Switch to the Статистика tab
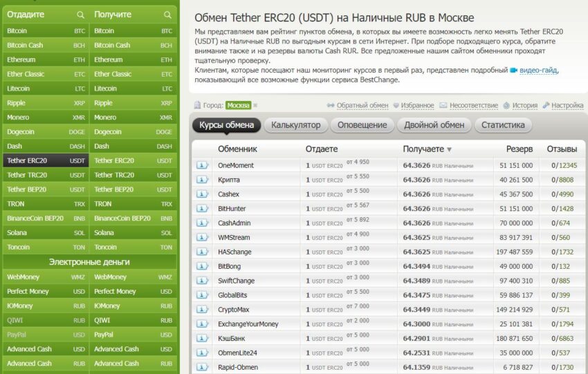Screen dimensions: 588x374 503,125
